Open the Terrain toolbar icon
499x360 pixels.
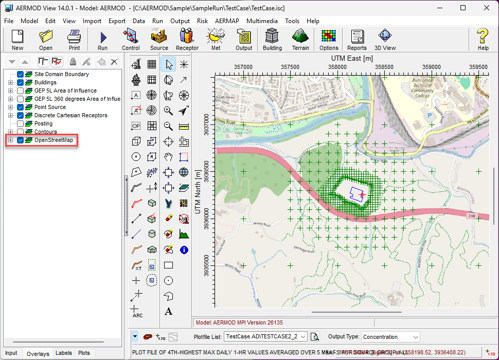point(300,39)
